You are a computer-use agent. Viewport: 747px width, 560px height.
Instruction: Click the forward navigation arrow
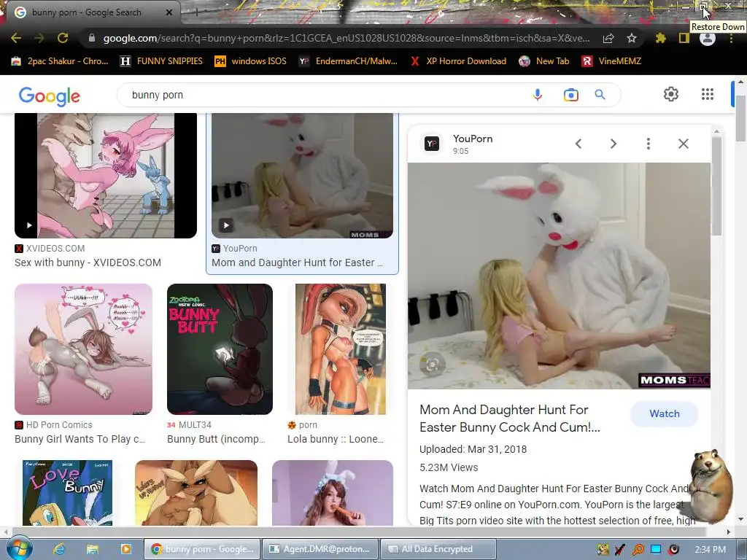pos(39,38)
